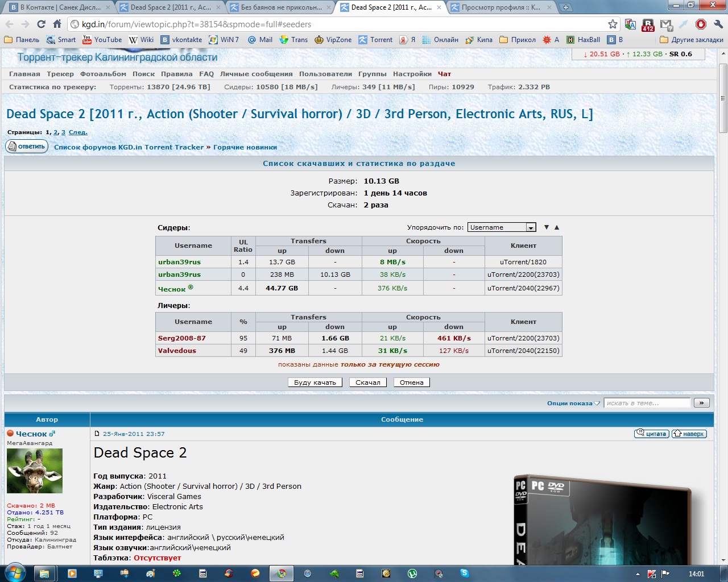This screenshot has width=728, height=582.
Task: Open Skype from the taskbar
Action: coord(465,573)
